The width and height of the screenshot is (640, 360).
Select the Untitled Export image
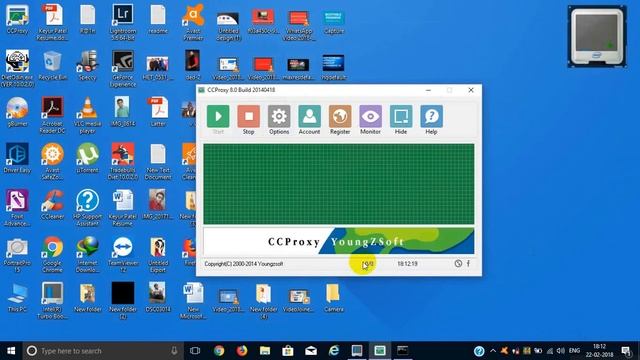[x=158, y=255]
